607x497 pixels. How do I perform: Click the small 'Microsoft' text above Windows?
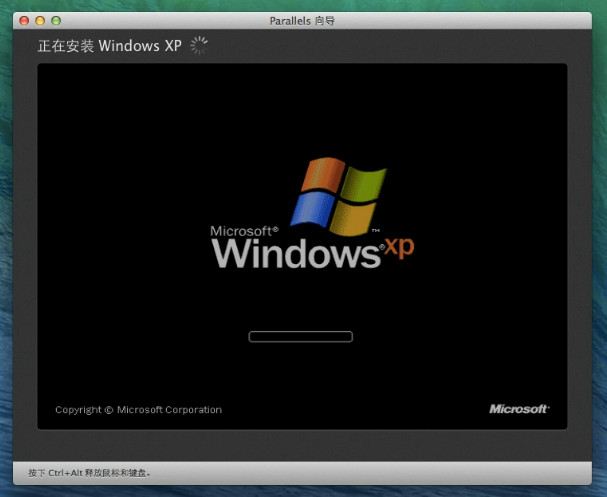pos(244,231)
